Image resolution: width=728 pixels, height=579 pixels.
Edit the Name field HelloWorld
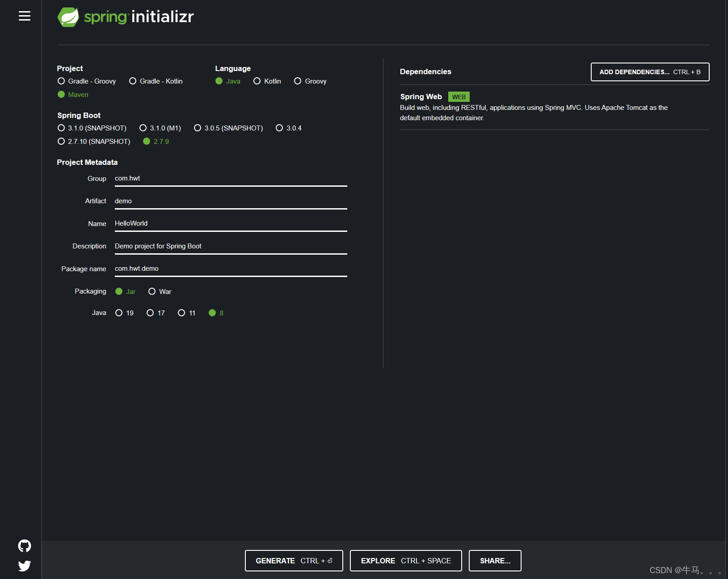[x=231, y=224]
